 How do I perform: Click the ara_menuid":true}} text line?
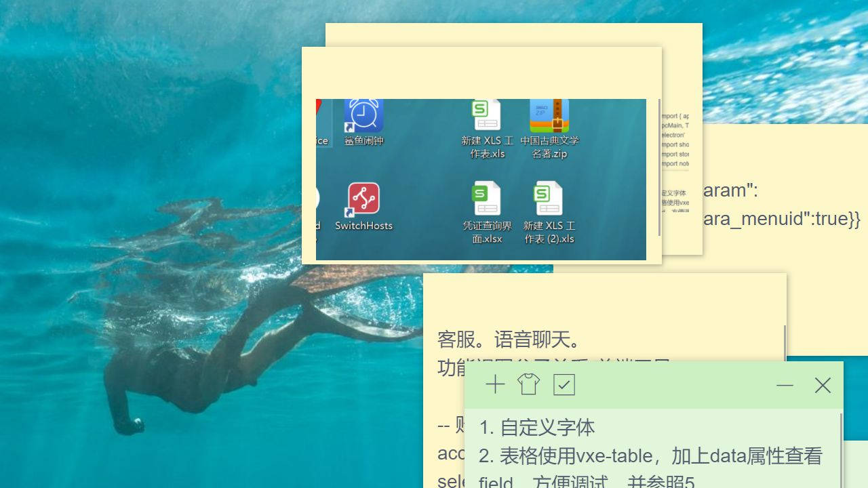point(780,219)
